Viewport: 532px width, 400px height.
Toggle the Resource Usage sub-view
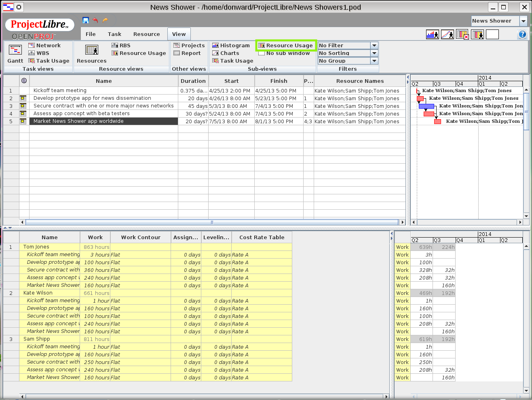[x=285, y=46]
